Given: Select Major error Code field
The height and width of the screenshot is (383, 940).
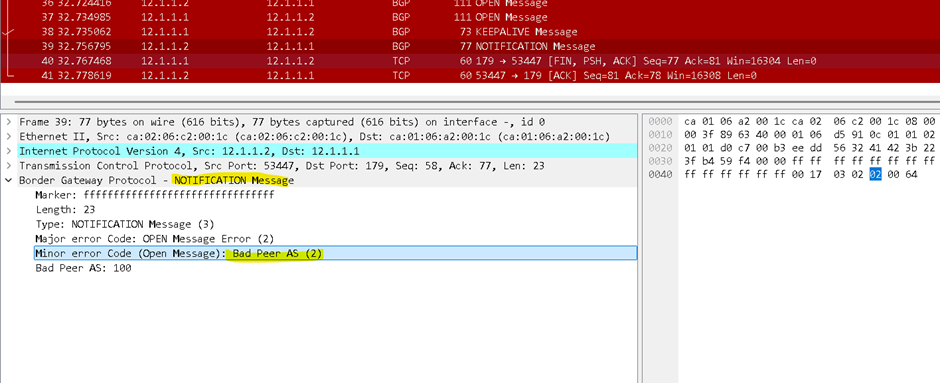Looking at the screenshot, I should pos(155,239).
